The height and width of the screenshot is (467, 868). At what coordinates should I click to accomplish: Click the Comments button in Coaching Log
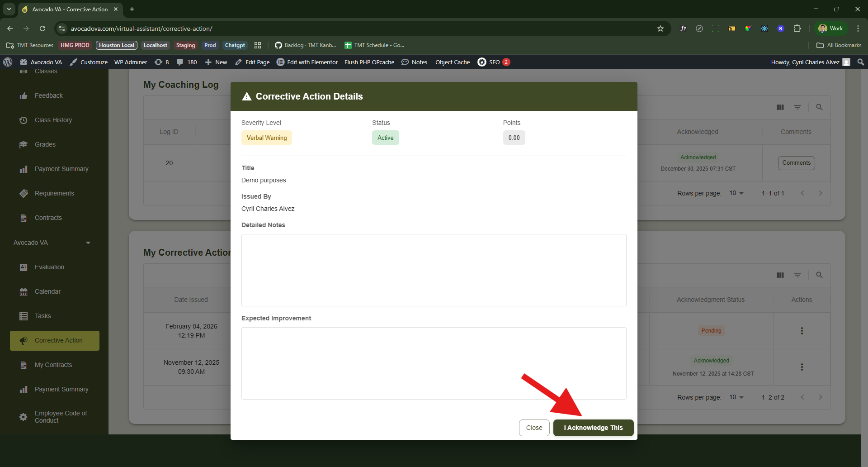pos(796,163)
